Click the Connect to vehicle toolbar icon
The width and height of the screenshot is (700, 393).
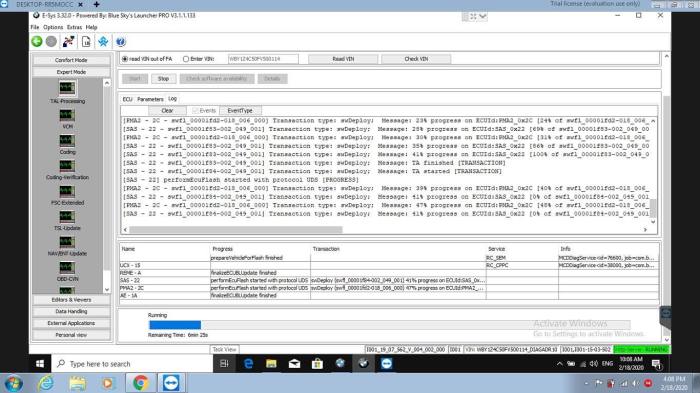pos(68,42)
